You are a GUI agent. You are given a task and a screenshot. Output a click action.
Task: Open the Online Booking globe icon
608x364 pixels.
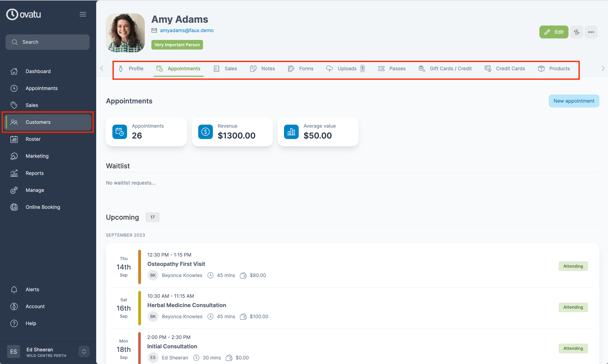[14, 207]
